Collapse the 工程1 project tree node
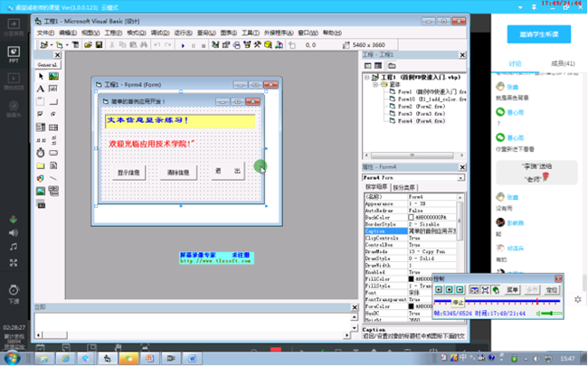 click(366, 78)
